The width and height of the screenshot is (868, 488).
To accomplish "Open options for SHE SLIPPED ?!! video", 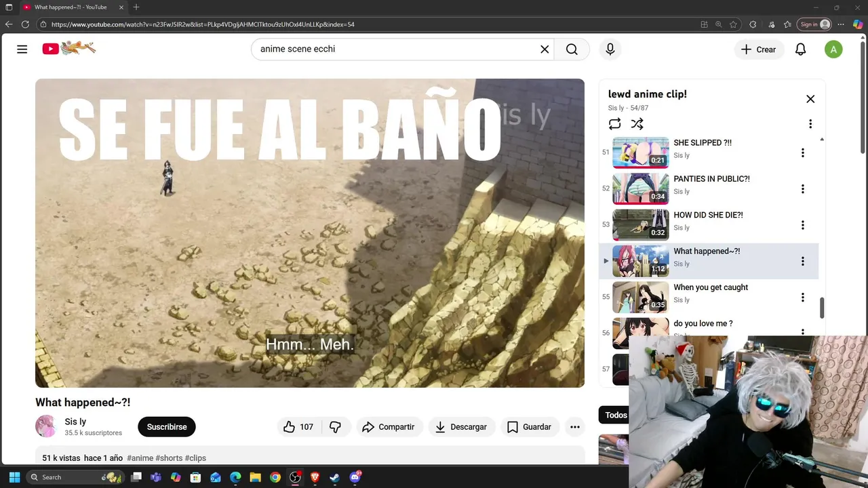I will pos(803,153).
